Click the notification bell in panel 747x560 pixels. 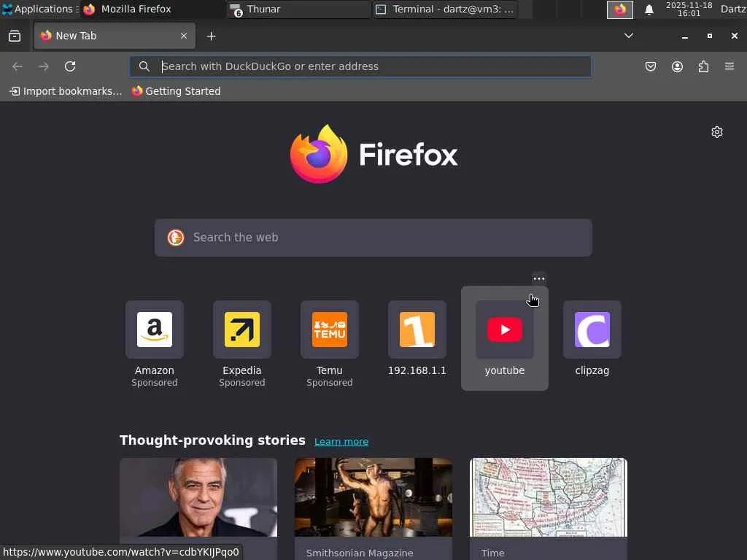pyautogui.click(x=649, y=9)
